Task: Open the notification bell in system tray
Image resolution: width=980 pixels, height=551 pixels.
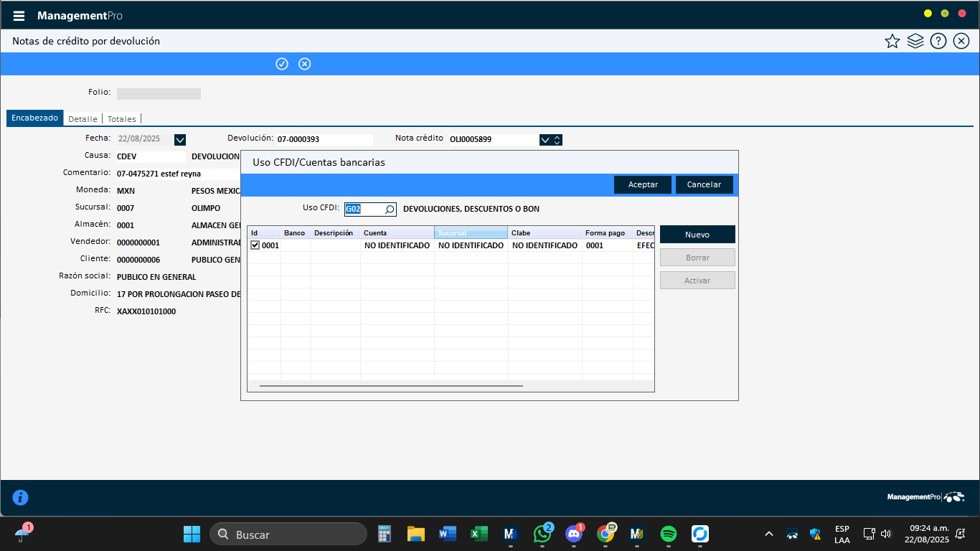Action: tap(960, 534)
